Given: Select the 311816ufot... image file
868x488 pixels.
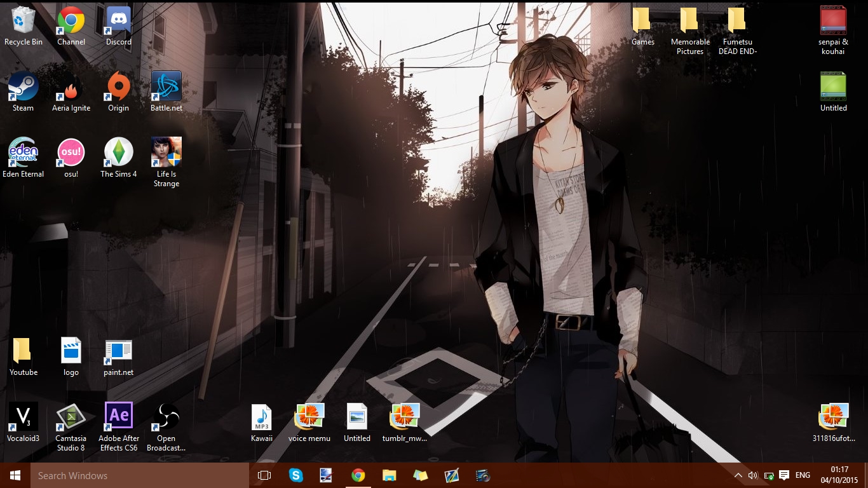Looking at the screenshot, I should (834, 423).
